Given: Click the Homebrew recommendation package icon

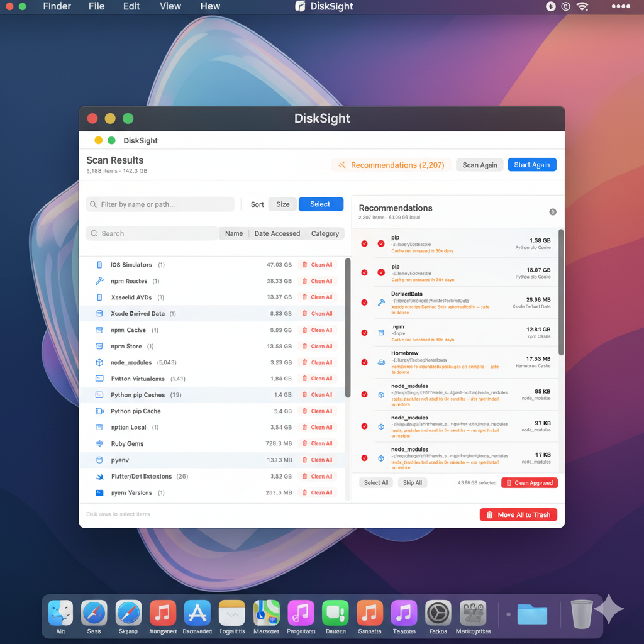Looking at the screenshot, I should (381, 362).
